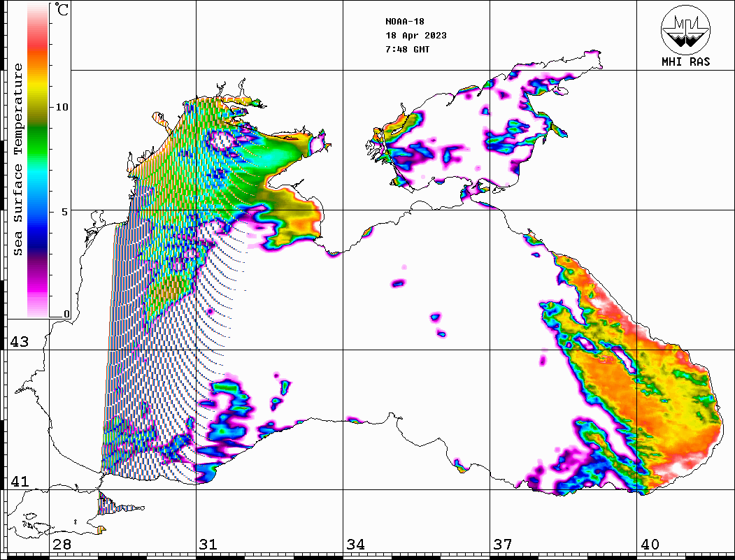
Task: Click the temperature color scale bar
Action: click(38, 161)
